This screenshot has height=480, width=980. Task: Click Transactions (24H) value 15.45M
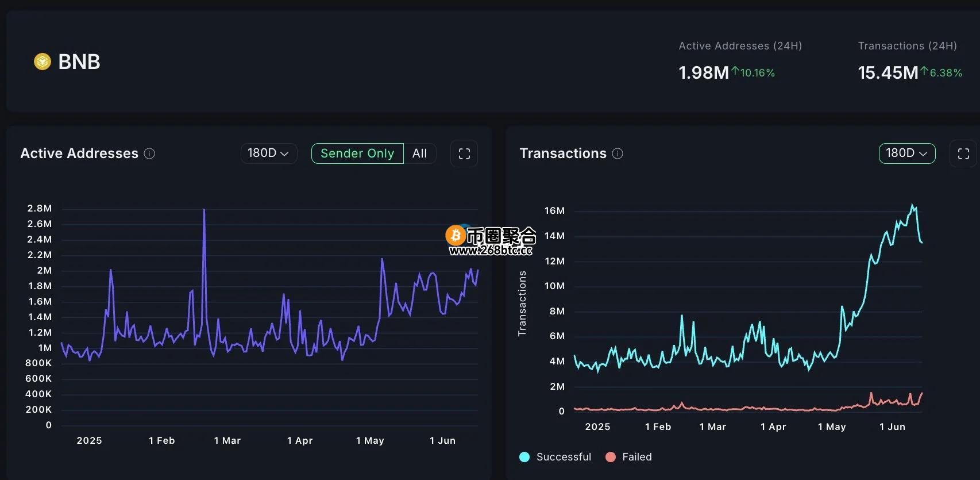888,73
